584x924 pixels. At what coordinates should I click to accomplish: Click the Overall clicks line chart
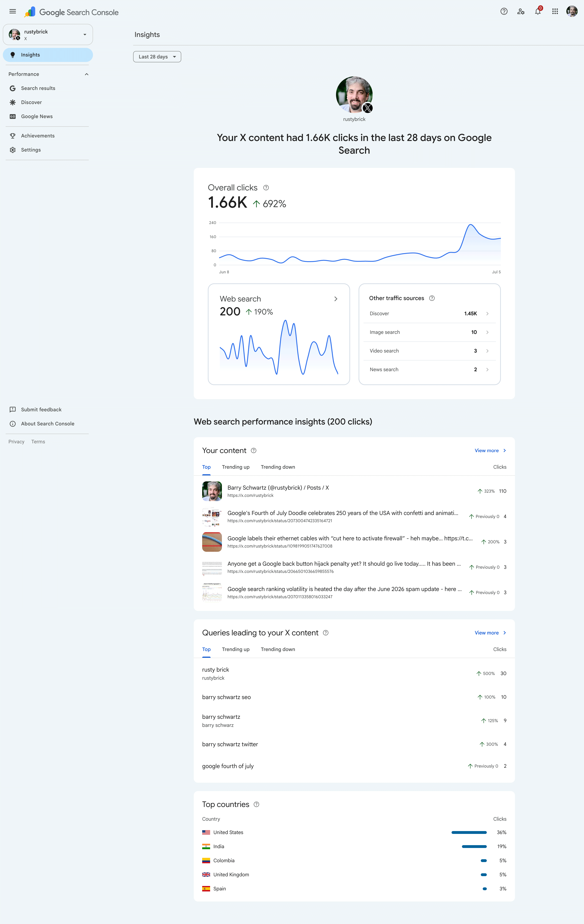pos(360,244)
